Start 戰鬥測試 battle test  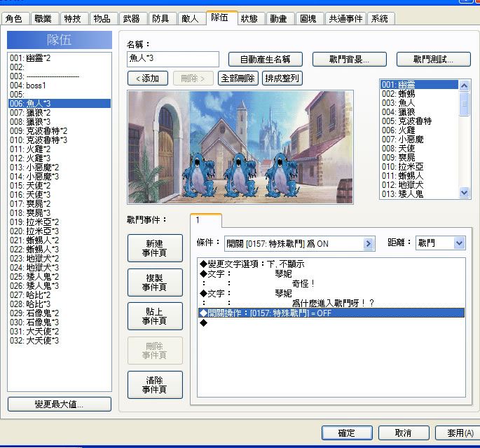pos(434,59)
